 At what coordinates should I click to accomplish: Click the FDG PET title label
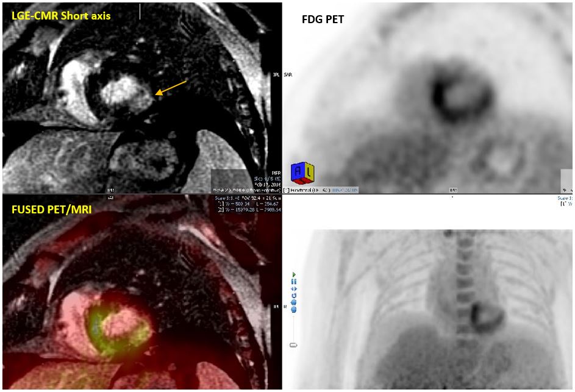323,20
